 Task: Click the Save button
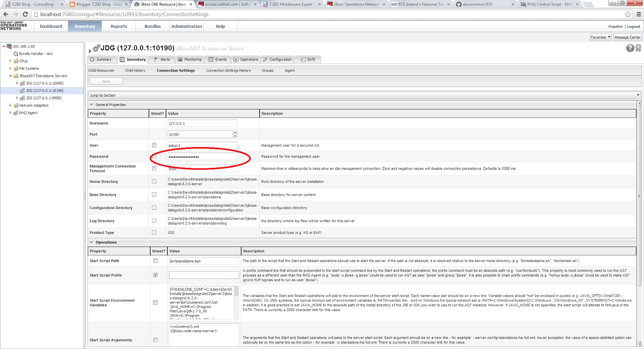[x=106, y=81]
